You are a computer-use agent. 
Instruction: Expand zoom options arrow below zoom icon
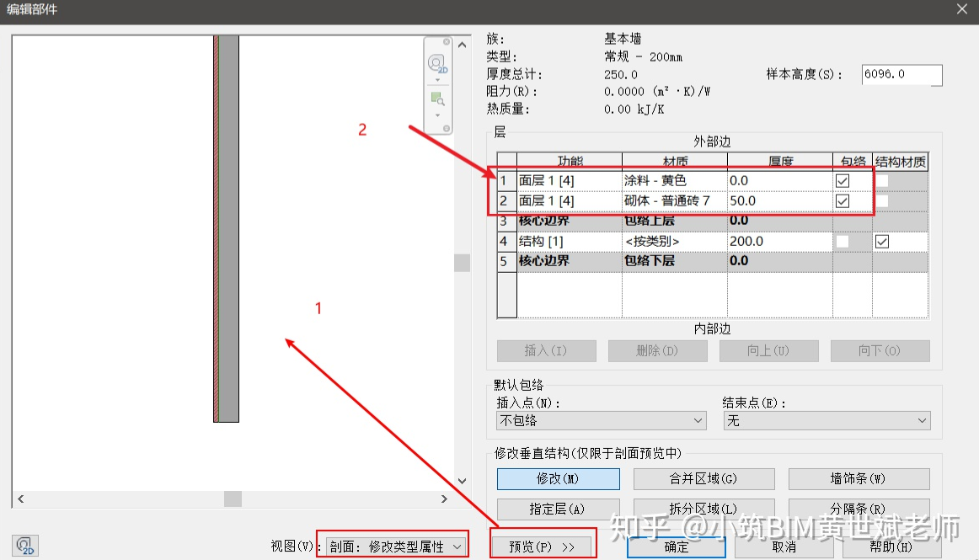pos(437,115)
